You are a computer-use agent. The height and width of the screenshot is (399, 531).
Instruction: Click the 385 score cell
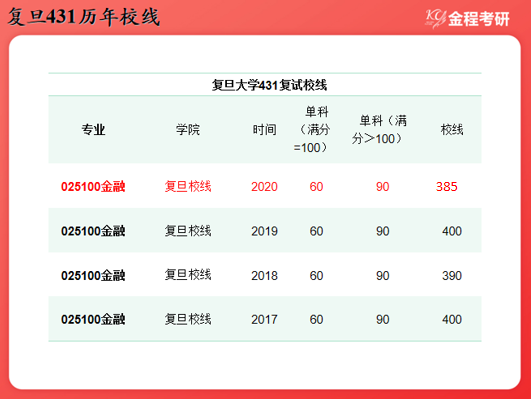[447, 187]
